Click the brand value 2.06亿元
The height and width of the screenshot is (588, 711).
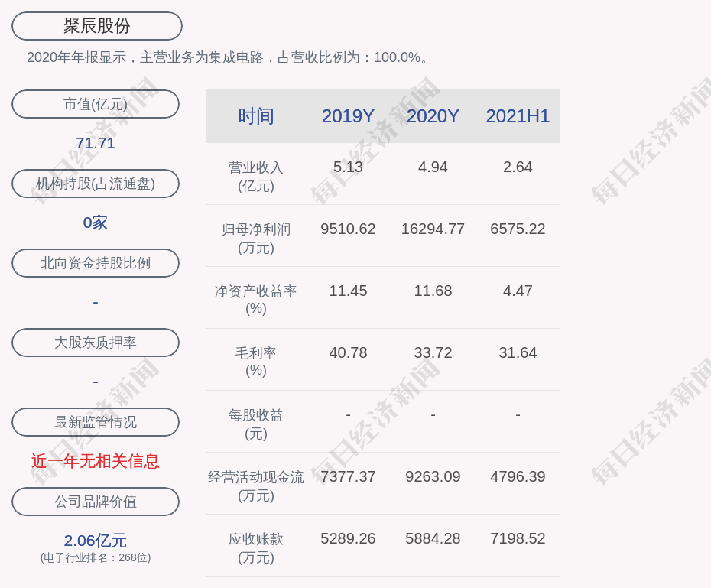(x=95, y=541)
